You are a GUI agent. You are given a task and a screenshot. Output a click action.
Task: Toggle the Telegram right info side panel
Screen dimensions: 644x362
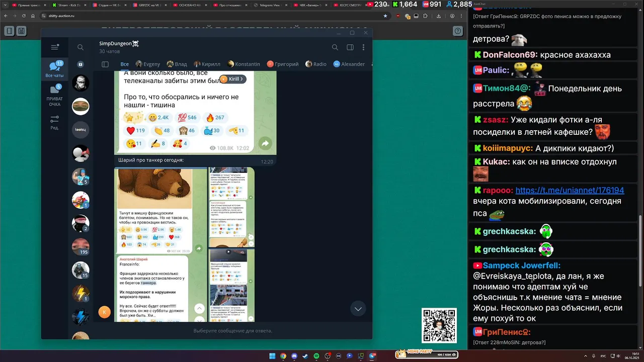click(x=350, y=47)
